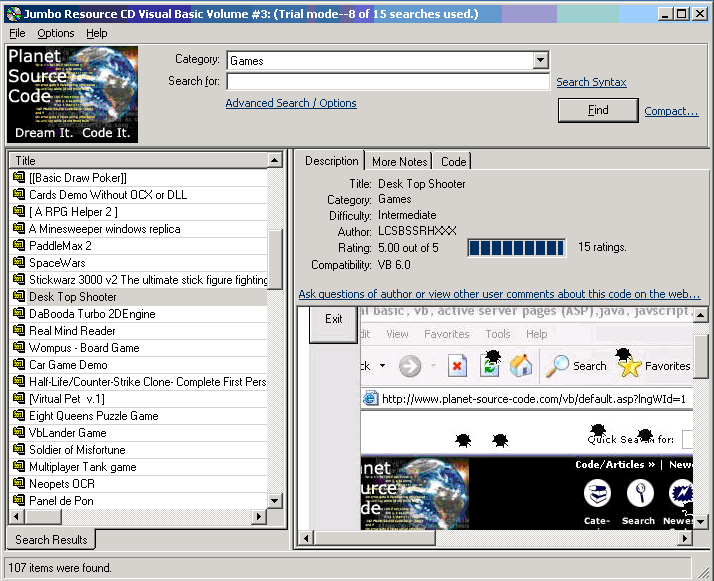Viewport: 714px width, 581px height.
Task: Click in the Search for text field
Action: 388,82
